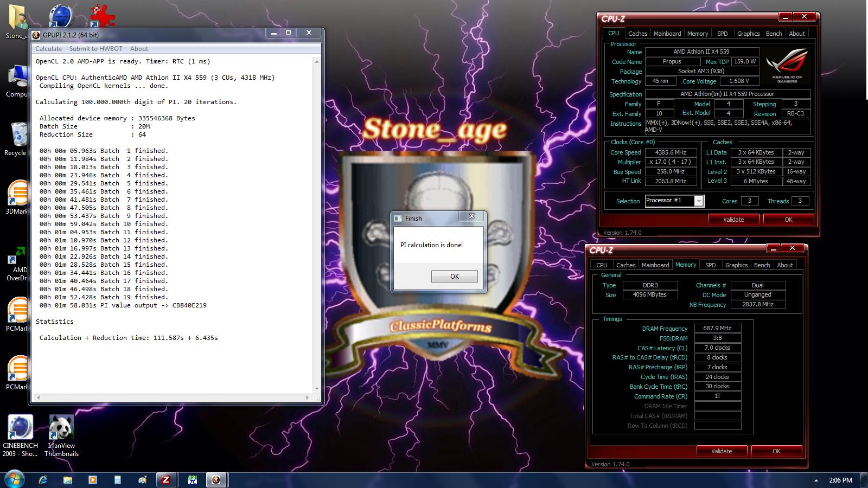Click GPUPI vertical scrollbar down arrow

click(317, 389)
